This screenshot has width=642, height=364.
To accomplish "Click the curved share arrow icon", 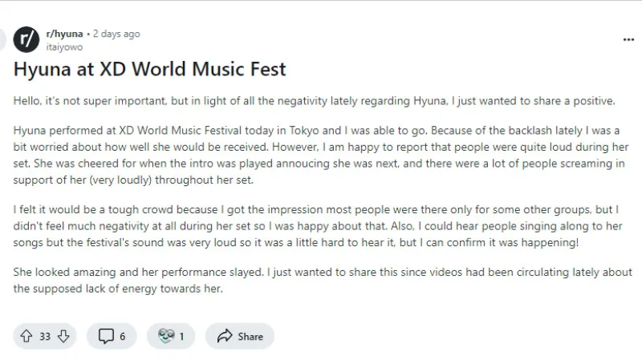I will 225,337.
